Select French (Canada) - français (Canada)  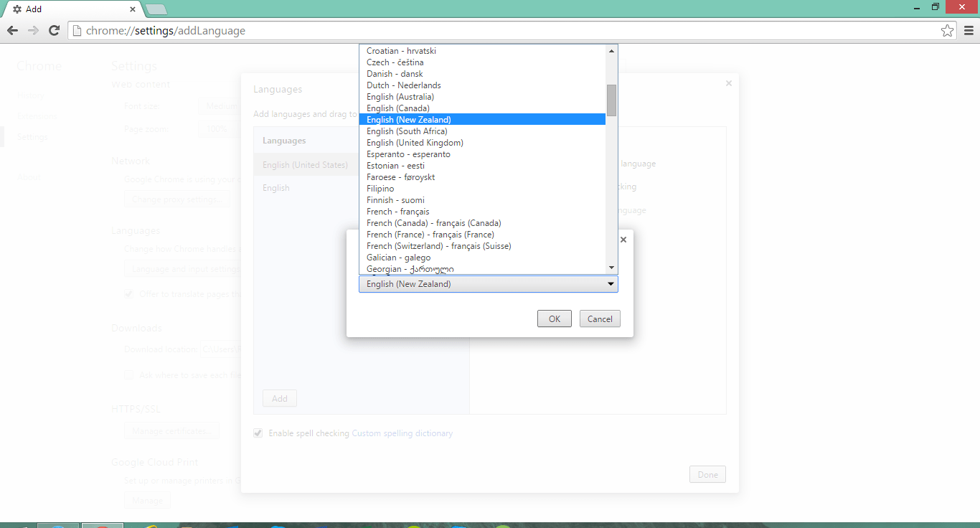pos(482,223)
